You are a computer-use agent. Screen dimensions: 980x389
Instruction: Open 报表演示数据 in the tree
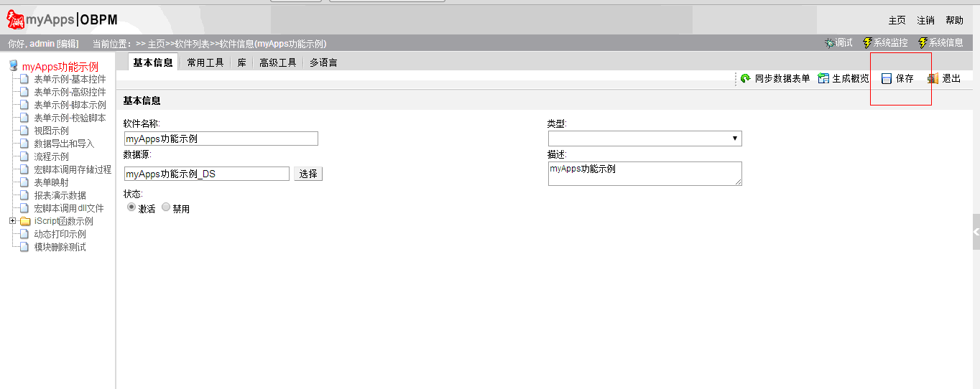coord(60,195)
